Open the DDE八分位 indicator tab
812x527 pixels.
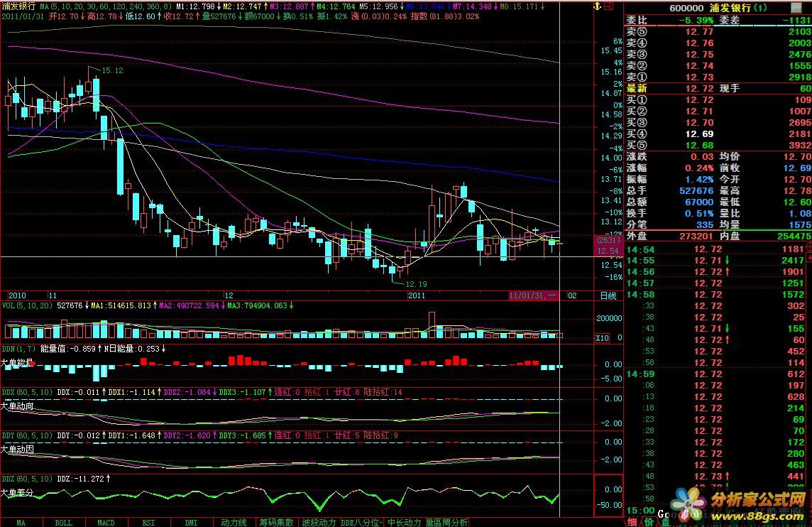pyautogui.click(x=361, y=522)
